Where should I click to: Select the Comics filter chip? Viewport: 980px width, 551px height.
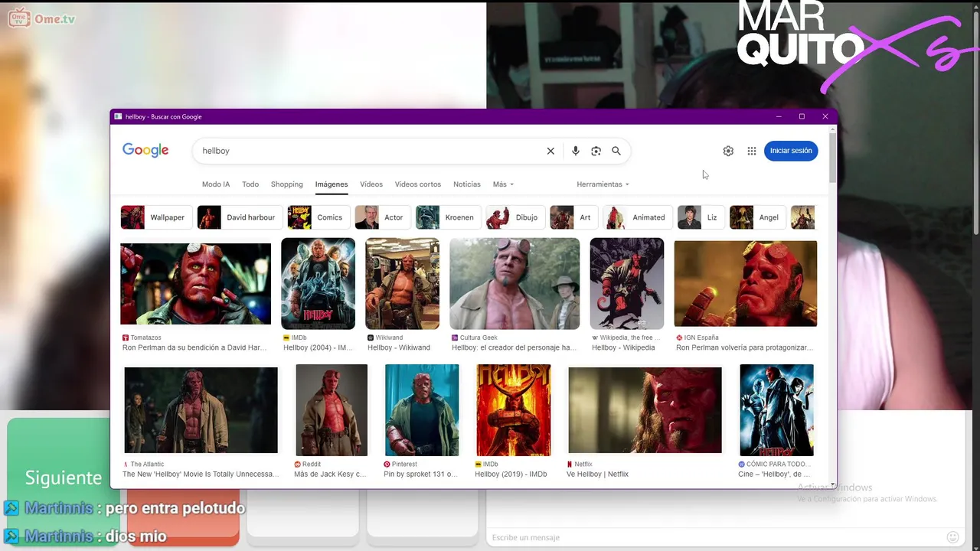click(x=318, y=217)
